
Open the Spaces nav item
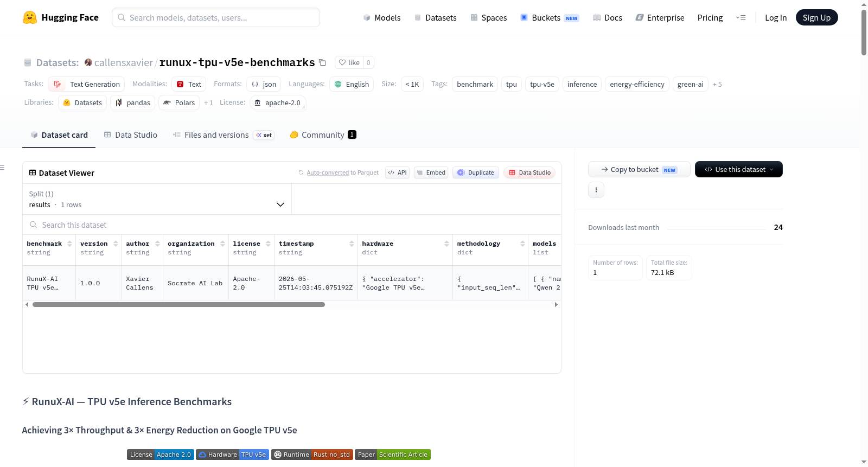488,17
